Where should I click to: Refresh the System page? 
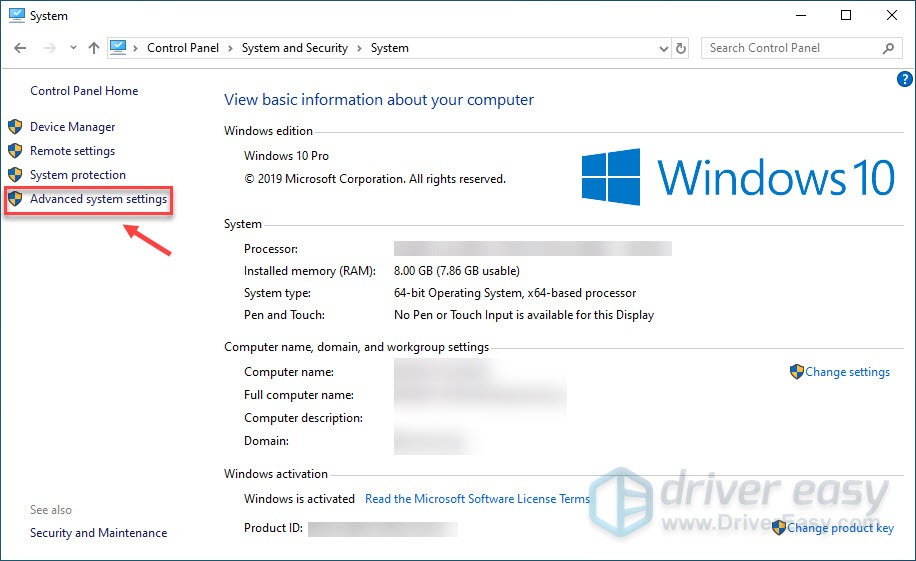pos(681,49)
